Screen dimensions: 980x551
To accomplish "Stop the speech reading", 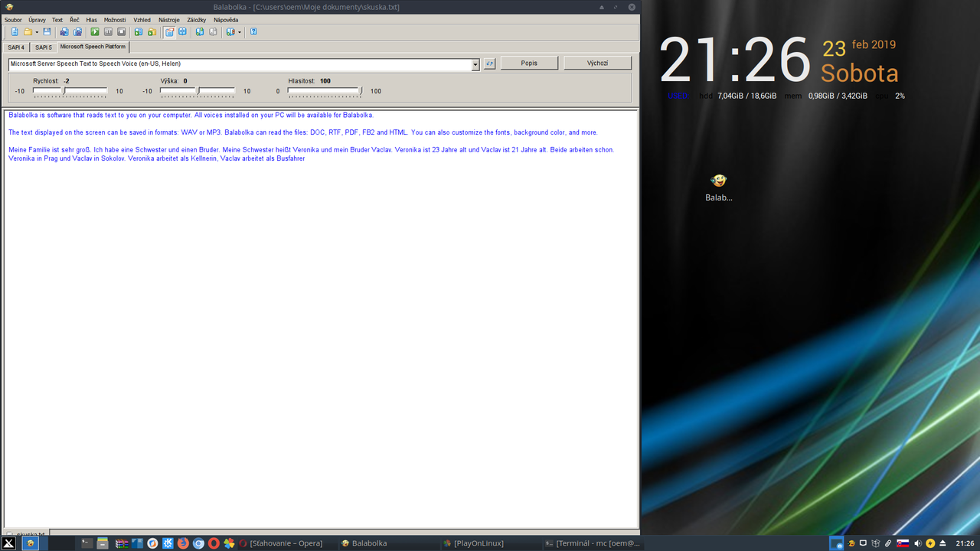I will [121, 32].
